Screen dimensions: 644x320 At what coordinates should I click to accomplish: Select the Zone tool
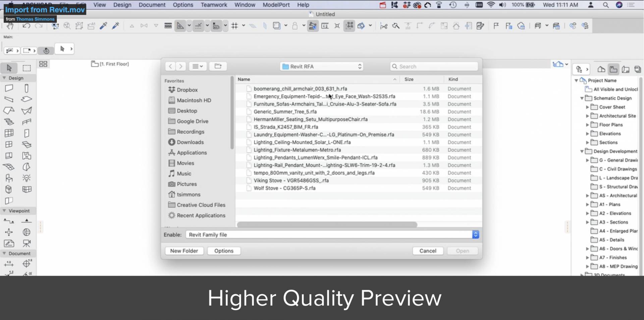pos(26,156)
